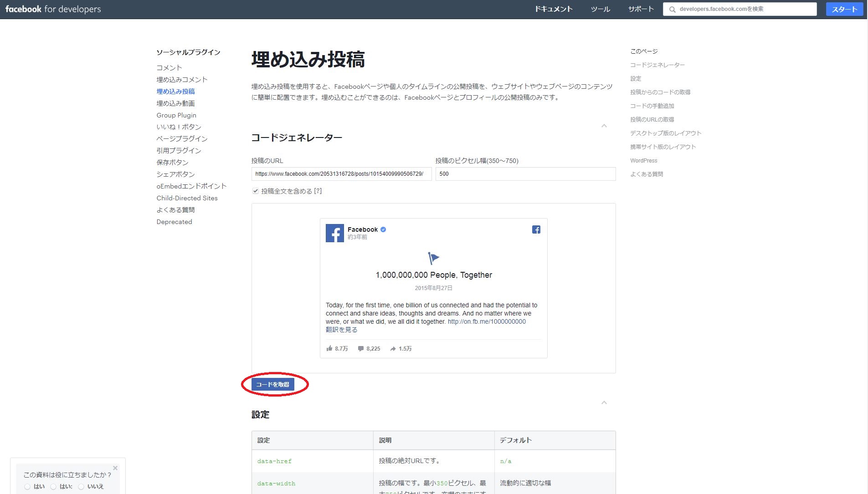The height and width of the screenshot is (494, 868).
Task: Select the first はい radio button
Action: pyautogui.click(x=27, y=487)
